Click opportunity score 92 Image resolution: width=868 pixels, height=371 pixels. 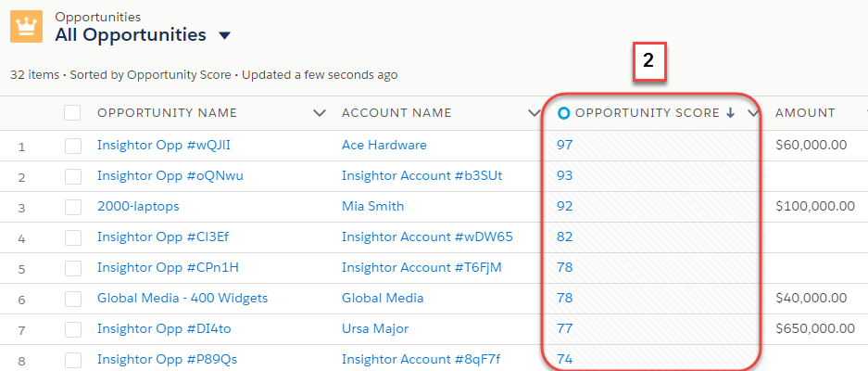565,206
